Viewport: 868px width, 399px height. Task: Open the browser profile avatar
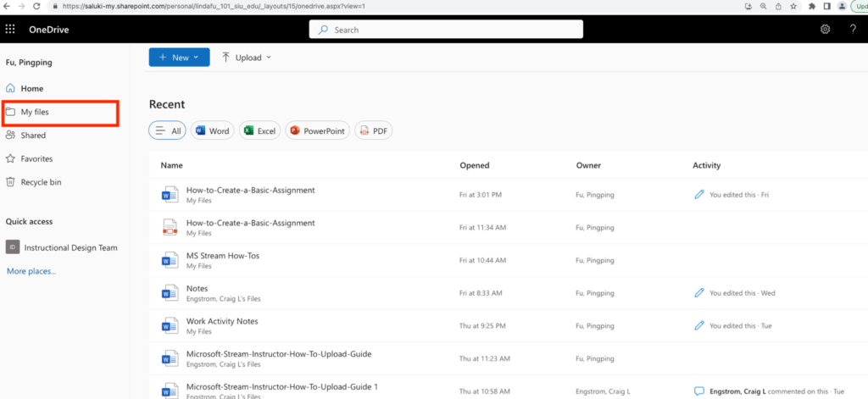842,6
